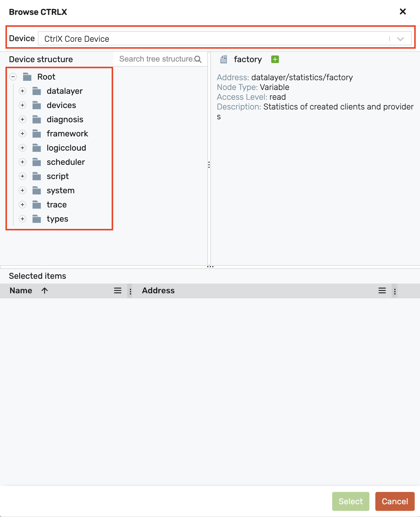The image size is (420, 517).
Task: Click the factory node title
Action: coord(248,59)
